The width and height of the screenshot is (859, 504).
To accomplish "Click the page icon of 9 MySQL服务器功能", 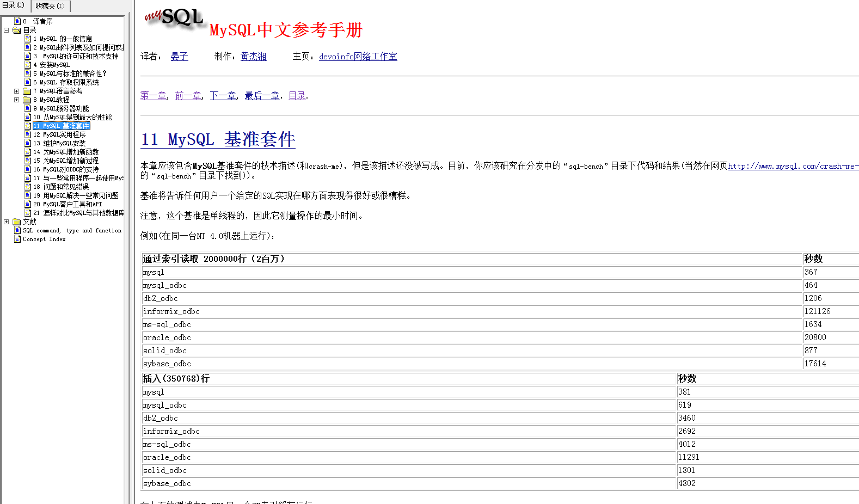I will pos(28,108).
